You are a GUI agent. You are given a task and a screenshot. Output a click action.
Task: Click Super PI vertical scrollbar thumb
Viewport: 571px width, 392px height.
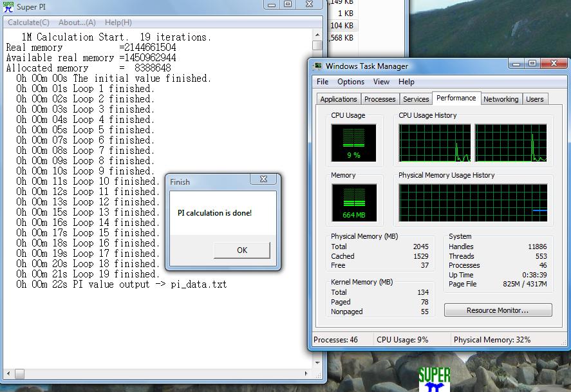317,45
